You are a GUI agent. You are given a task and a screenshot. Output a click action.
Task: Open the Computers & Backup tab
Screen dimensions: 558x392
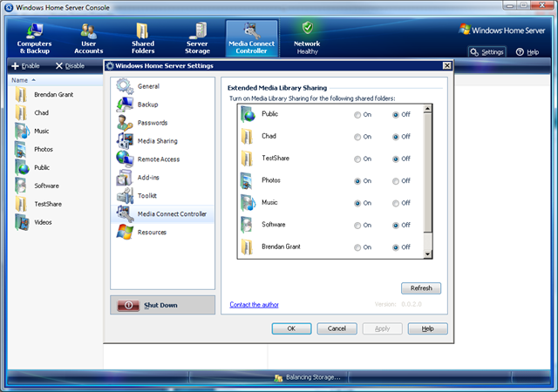(x=35, y=38)
